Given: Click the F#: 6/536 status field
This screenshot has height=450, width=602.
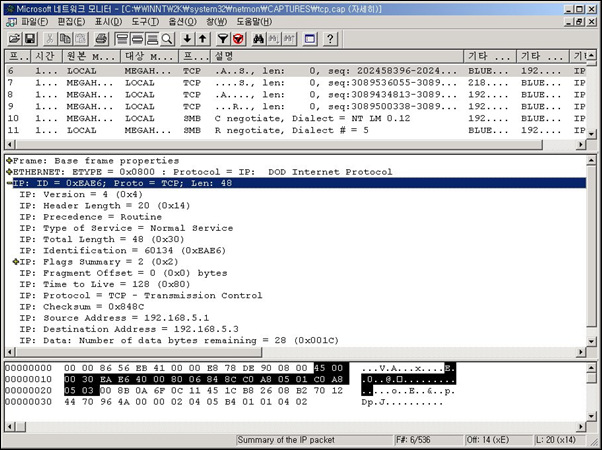Looking at the screenshot, I should pyautogui.click(x=428, y=440).
